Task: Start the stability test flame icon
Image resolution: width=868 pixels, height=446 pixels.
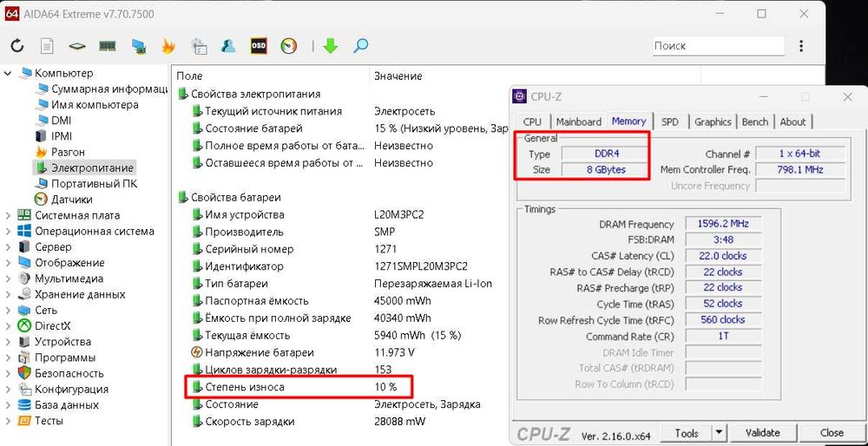Action: coord(168,46)
